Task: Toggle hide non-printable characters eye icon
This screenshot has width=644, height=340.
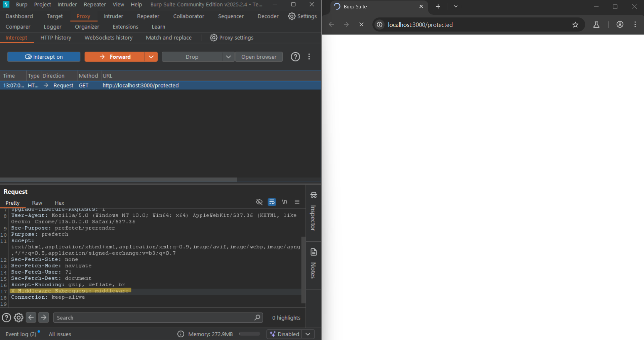Action: pyautogui.click(x=259, y=202)
